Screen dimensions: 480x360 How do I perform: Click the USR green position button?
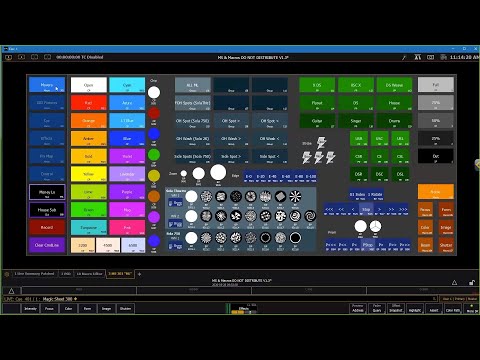[x=359, y=138]
